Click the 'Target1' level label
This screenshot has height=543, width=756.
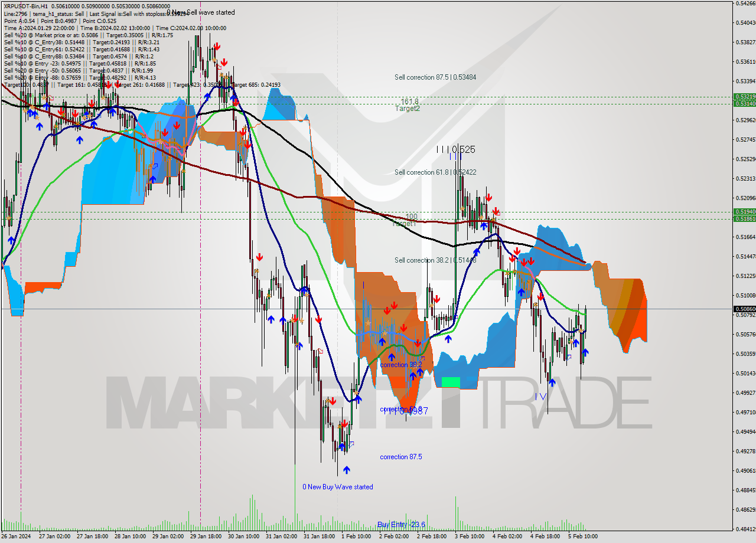(405, 224)
